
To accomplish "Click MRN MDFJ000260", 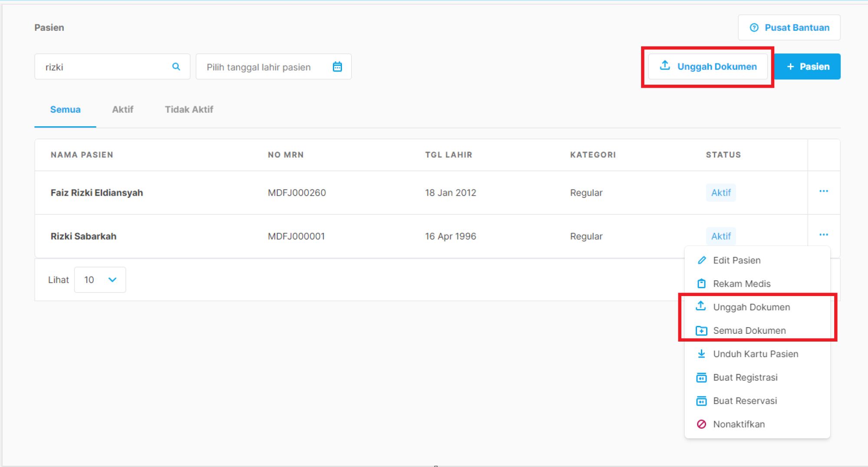I will [297, 193].
